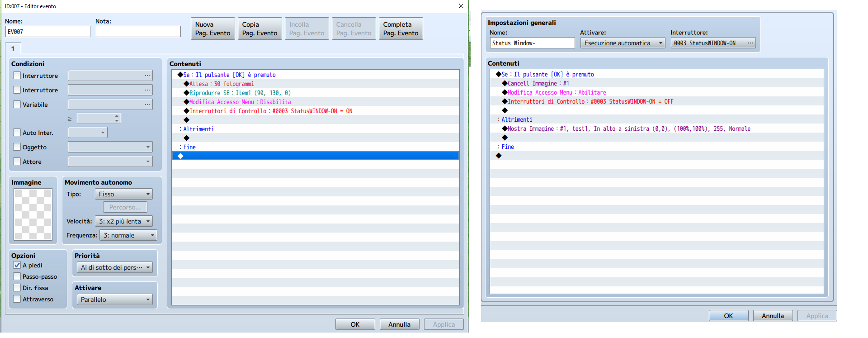The height and width of the screenshot is (338, 868).
Task: Tick the Attore condition checkbox
Action: tap(17, 162)
